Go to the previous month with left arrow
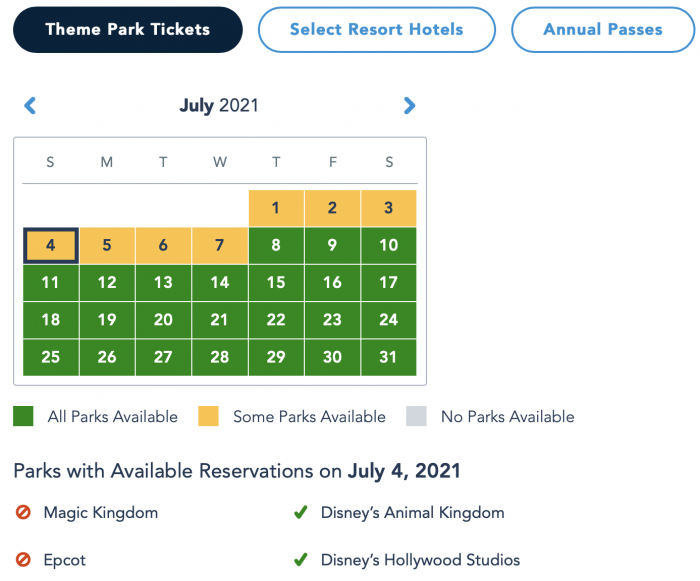 point(30,106)
